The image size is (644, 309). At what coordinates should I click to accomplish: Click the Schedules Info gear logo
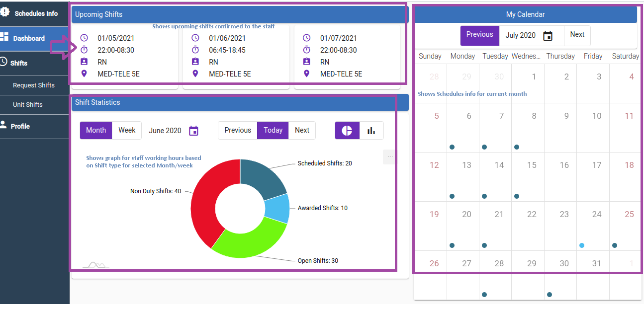point(5,12)
